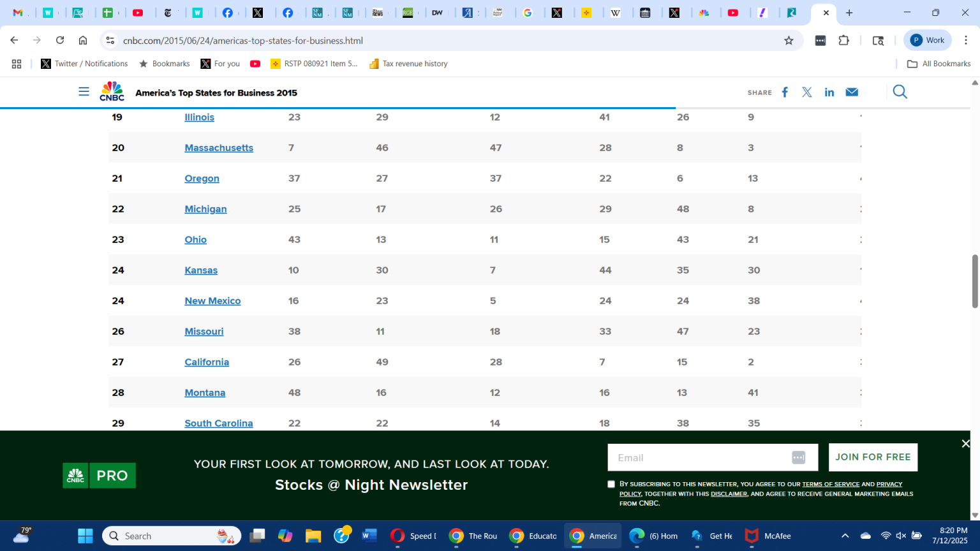
Task: Open the CNBC hamburger menu
Action: click(x=84, y=92)
